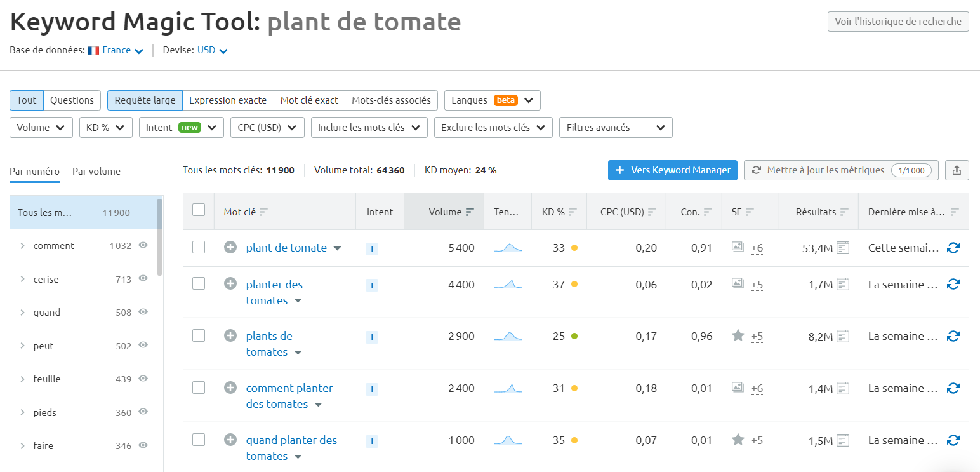
Task: View SERP results icon for 1,4M row
Action: (843, 388)
